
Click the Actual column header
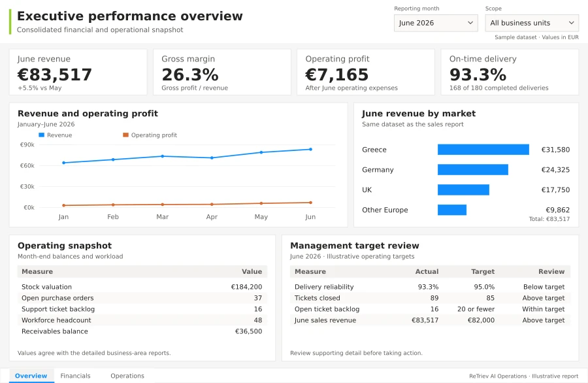[x=427, y=271]
